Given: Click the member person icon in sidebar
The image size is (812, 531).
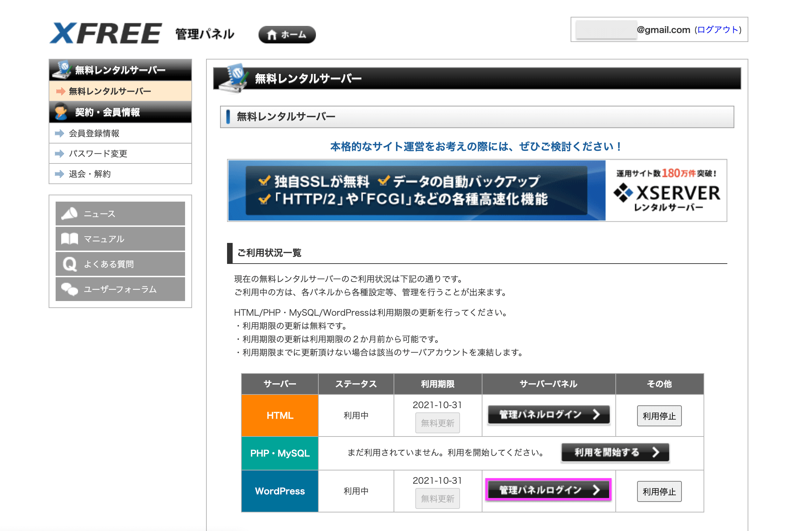Looking at the screenshot, I should click(61, 112).
